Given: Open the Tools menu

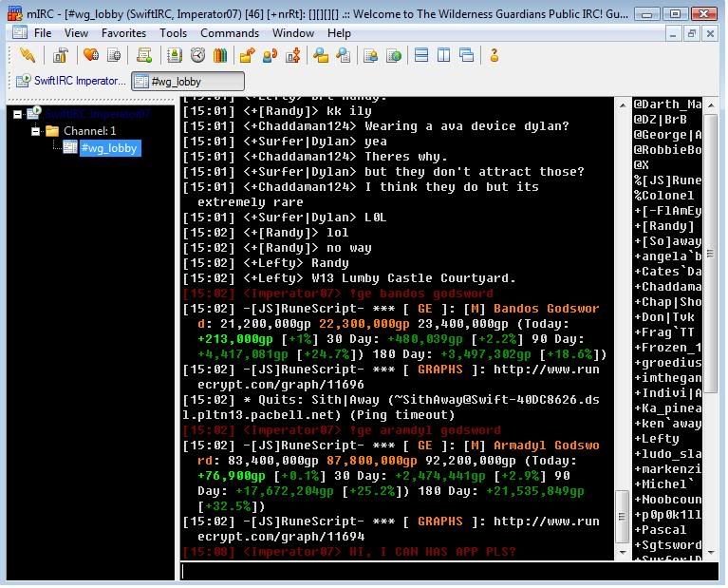Looking at the screenshot, I should [x=173, y=33].
